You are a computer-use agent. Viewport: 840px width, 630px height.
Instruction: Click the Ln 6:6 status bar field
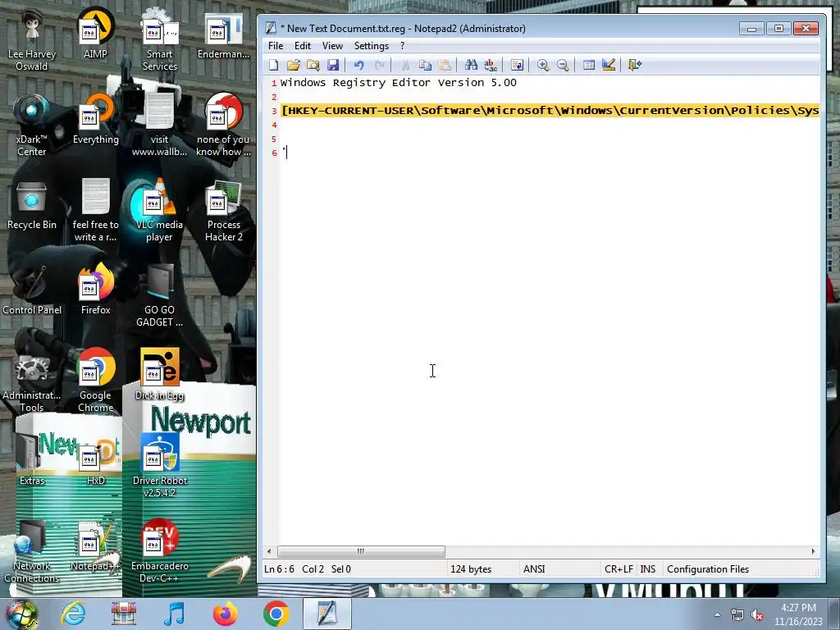pos(279,569)
